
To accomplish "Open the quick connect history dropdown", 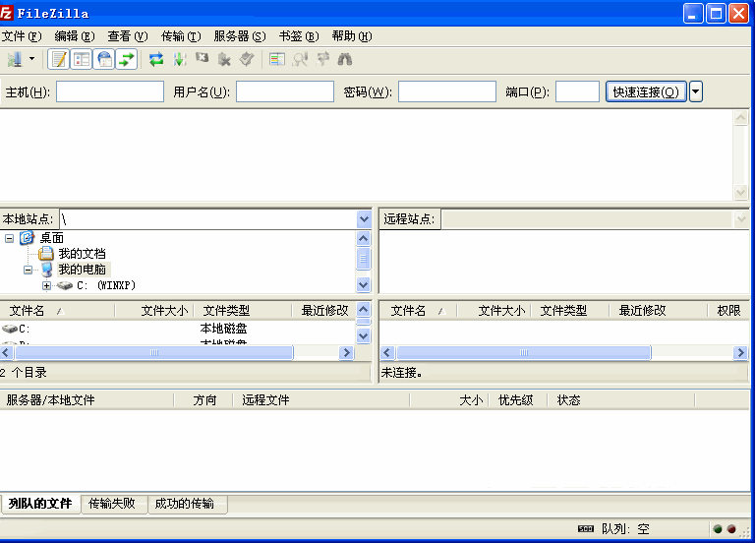I will [696, 91].
